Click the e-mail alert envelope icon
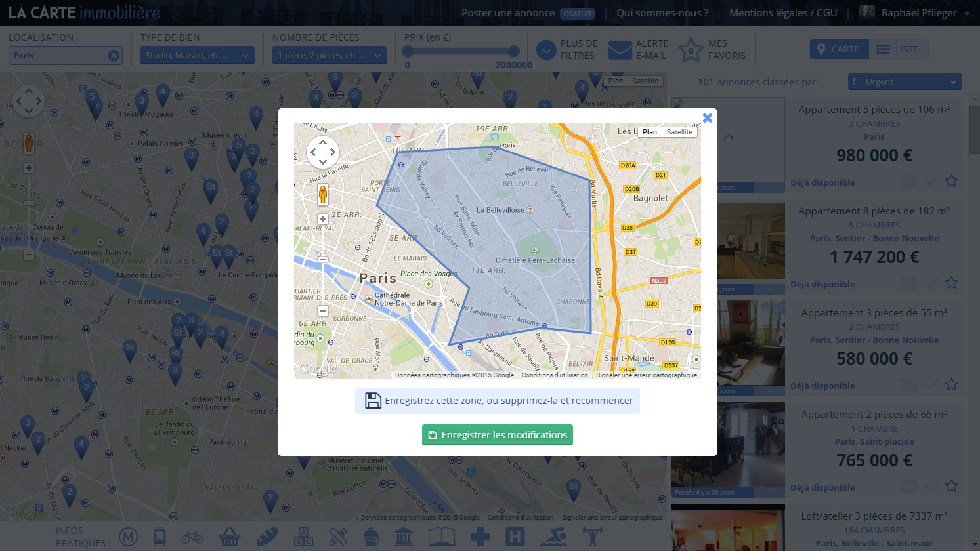This screenshot has height=551, width=980. coord(620,50)
